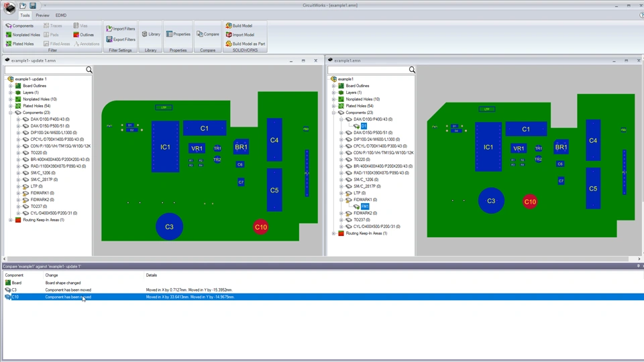Click the search magnifier in example1-update 1 panel
The height and width of the screenshot is (362, 644).
(x=89, y=70)
